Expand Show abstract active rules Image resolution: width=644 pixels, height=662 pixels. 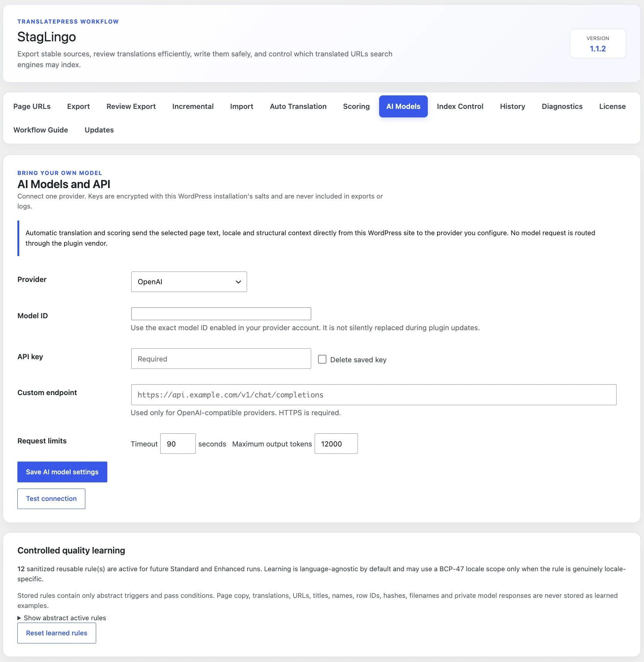coord(62,618)
